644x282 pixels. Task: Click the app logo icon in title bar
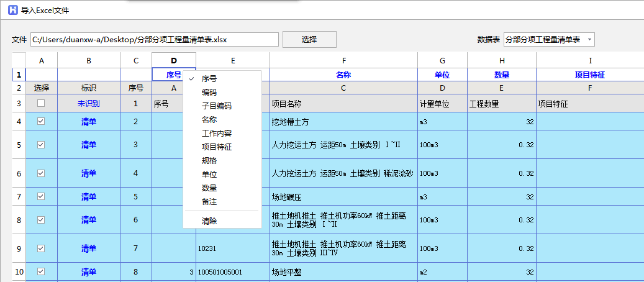12,10
